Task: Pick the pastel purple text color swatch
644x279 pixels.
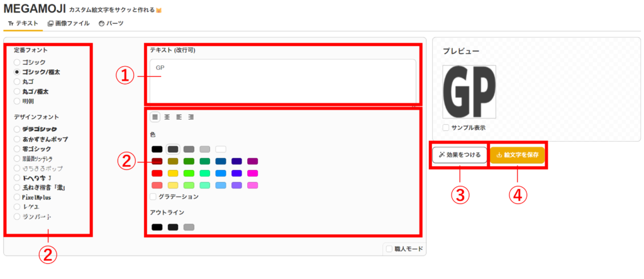Action: [237, 185]
